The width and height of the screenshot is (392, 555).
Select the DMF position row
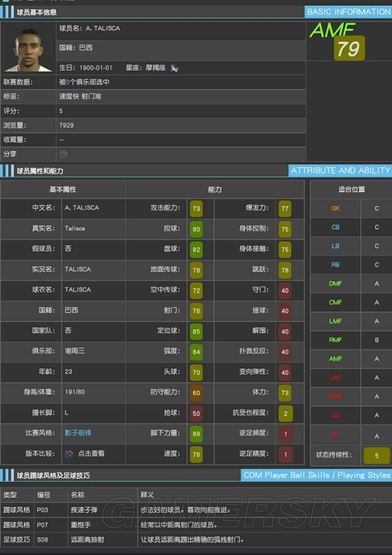pyautogui.click(x=352, y=284)
